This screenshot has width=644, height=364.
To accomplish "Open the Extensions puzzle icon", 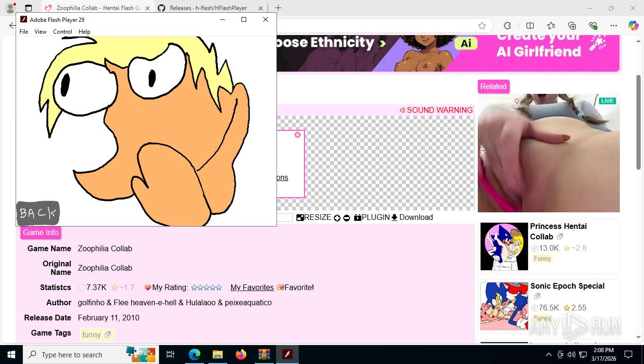I will [507, 26].
